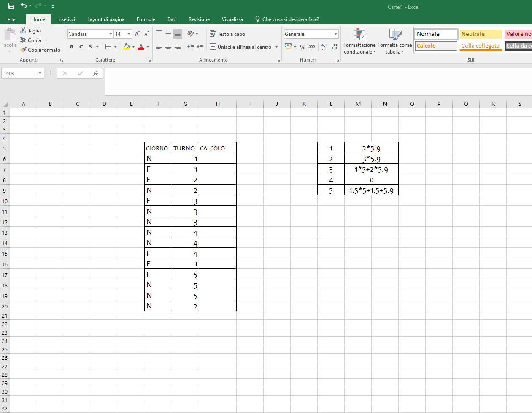Apply the accounting number format

point(288,47)
